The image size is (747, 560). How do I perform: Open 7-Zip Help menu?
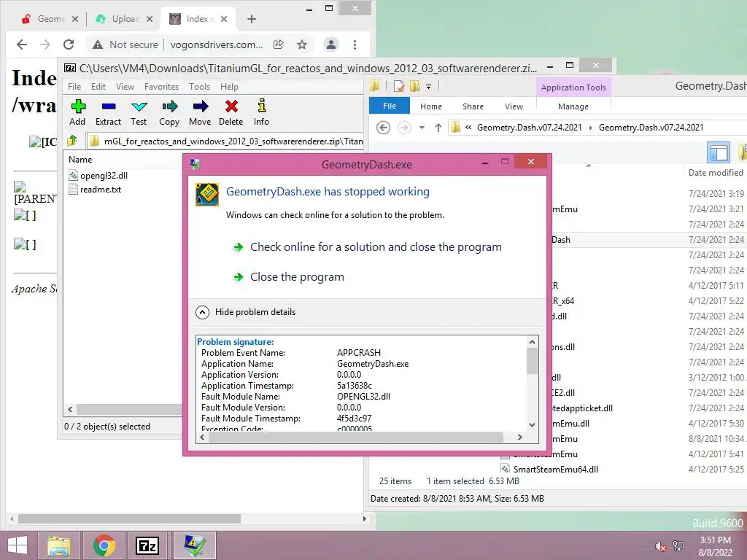tap(229, 87)
